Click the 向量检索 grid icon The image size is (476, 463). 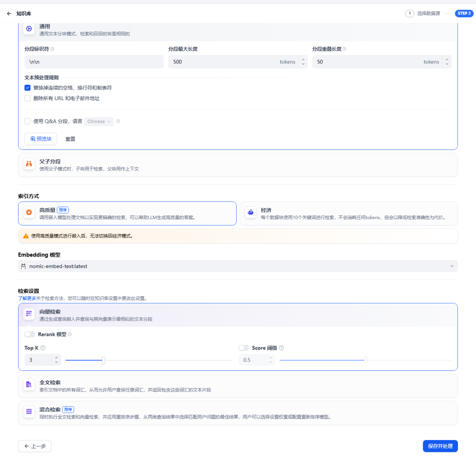[x=29, y=314]
